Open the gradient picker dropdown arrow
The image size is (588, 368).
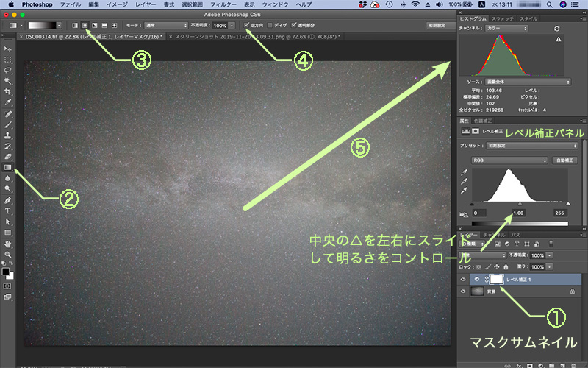tap(60, 25)
